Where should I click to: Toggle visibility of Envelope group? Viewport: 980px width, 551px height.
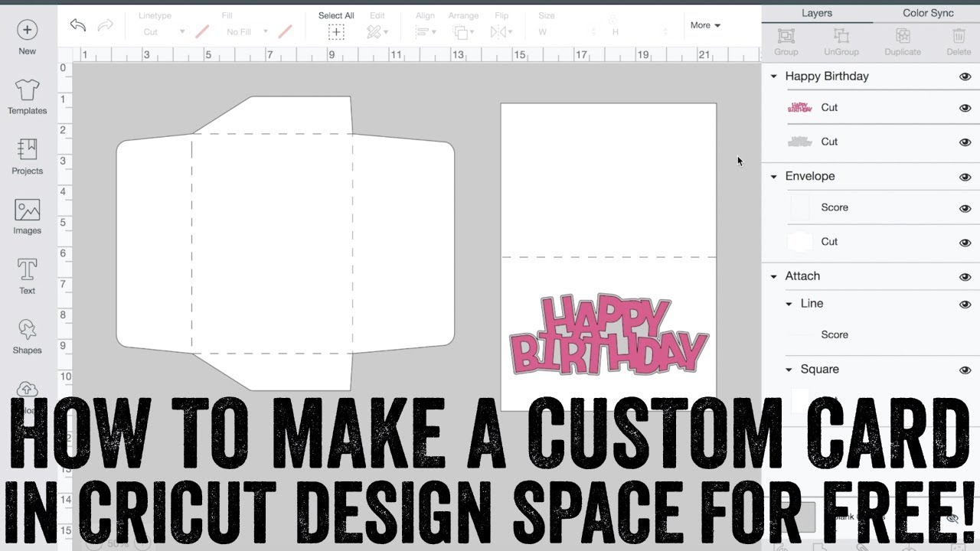coord(965,177)
